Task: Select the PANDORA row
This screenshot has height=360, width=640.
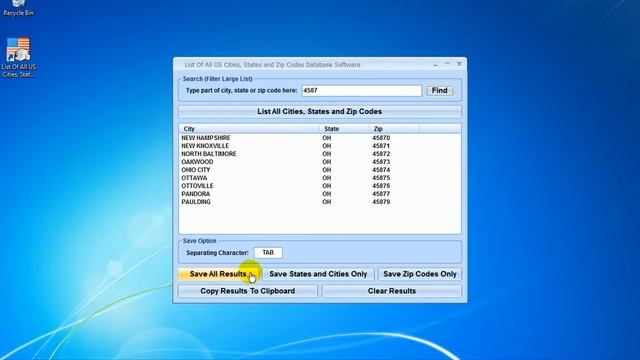Action: (320, 194)
